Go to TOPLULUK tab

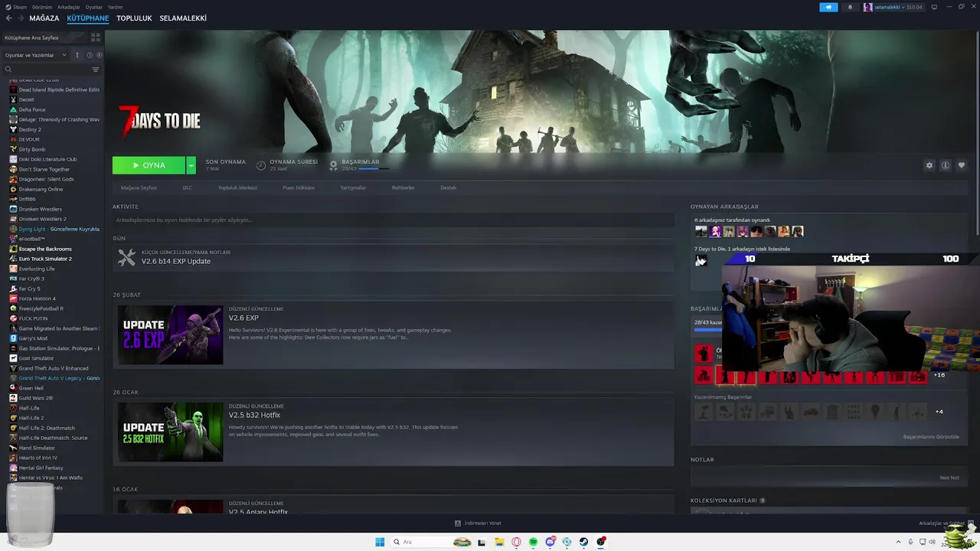pos(134,18)
